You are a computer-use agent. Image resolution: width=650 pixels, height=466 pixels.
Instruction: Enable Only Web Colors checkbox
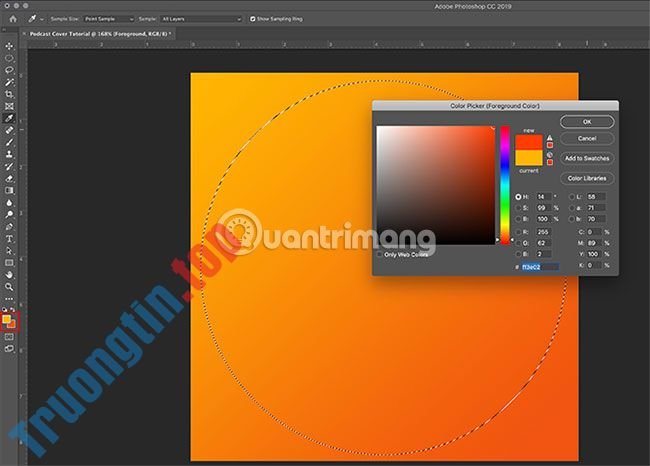tap(380, 255)
